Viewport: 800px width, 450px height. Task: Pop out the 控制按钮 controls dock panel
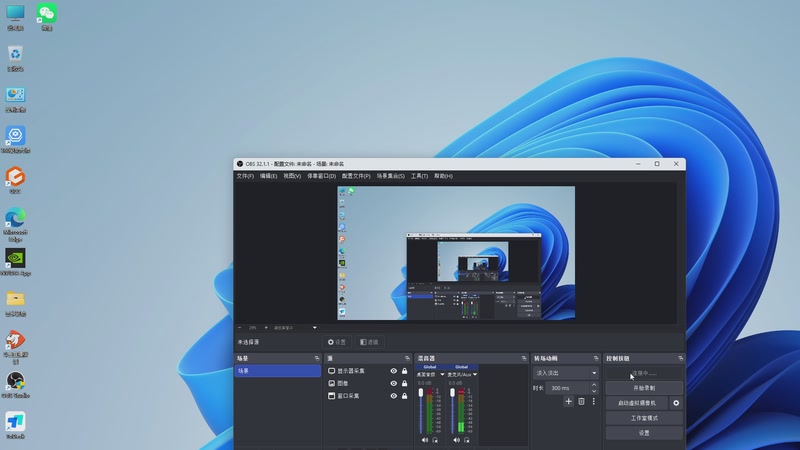coord(681,358)
